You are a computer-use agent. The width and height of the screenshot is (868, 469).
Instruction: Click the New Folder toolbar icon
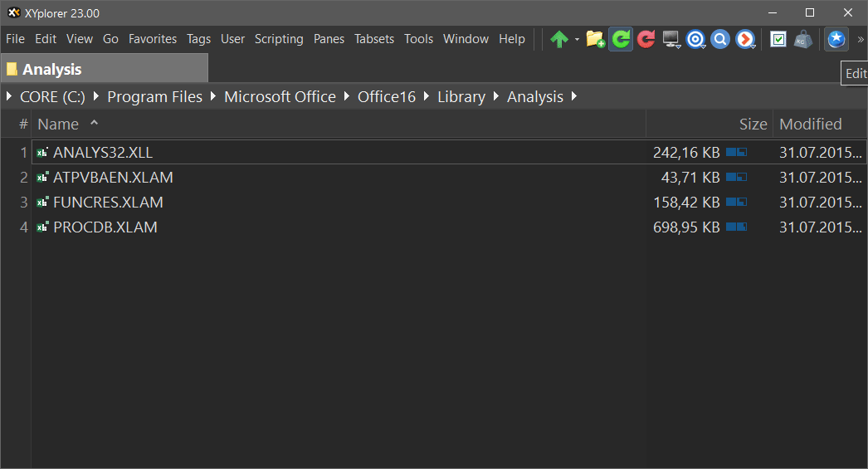[x=595, y=39]
